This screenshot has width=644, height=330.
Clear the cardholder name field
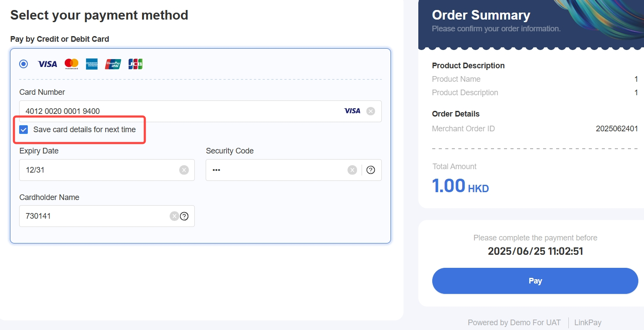coord(174,216)
